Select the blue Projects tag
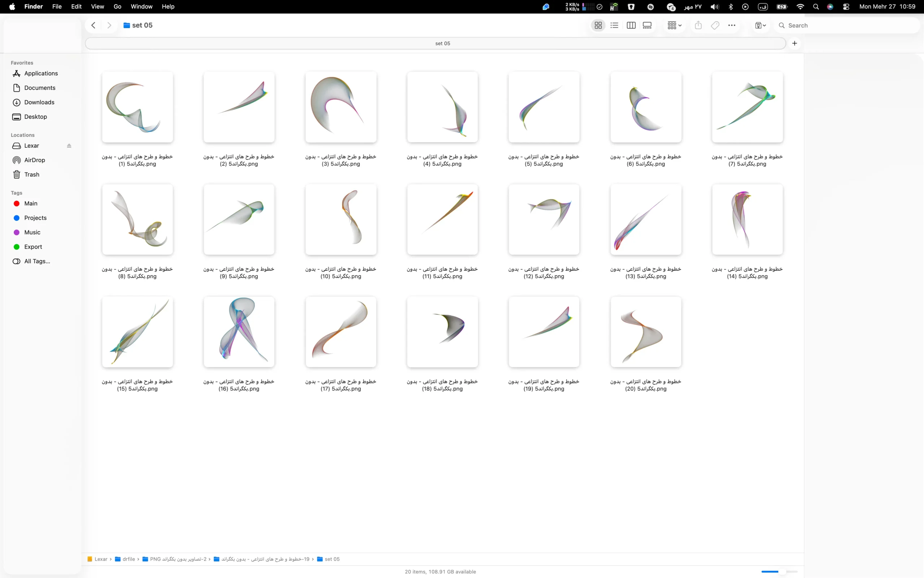 click(35, 218)
